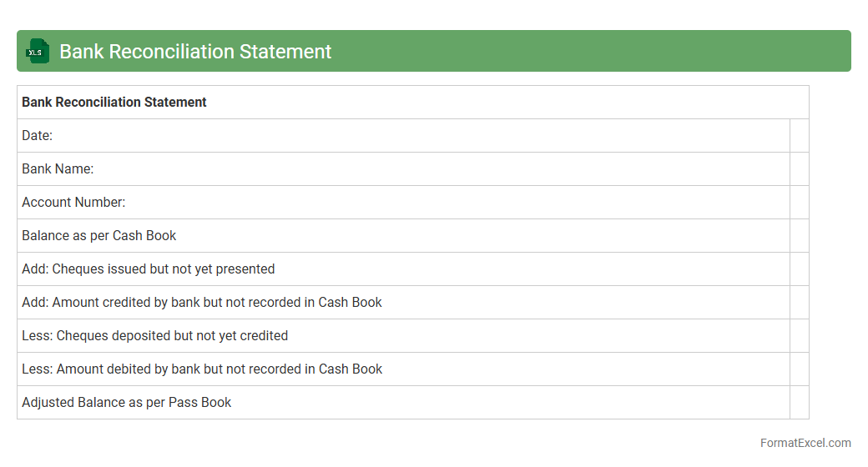Image resolution: width=868 pixels, height=467 pixels.
Task: Select the Bank Name: row
Action: [58, 169]
